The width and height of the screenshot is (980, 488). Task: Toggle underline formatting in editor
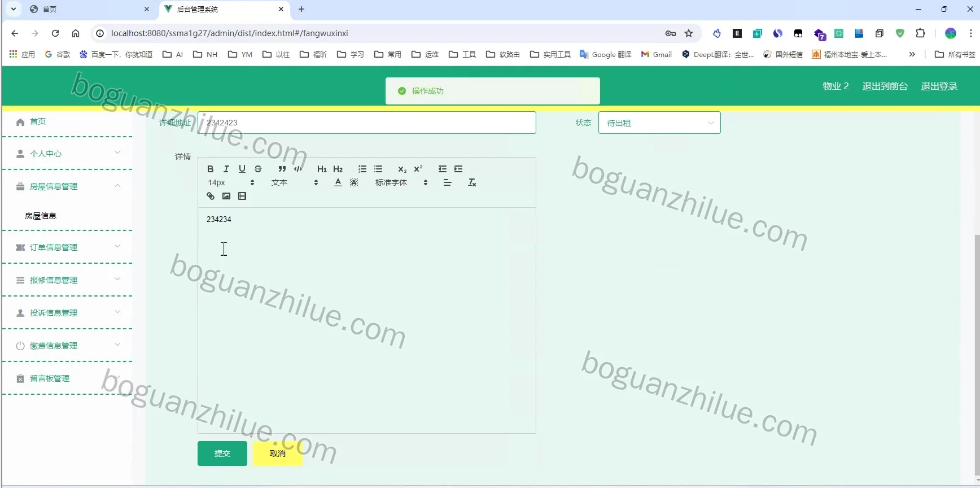(242, 169)
